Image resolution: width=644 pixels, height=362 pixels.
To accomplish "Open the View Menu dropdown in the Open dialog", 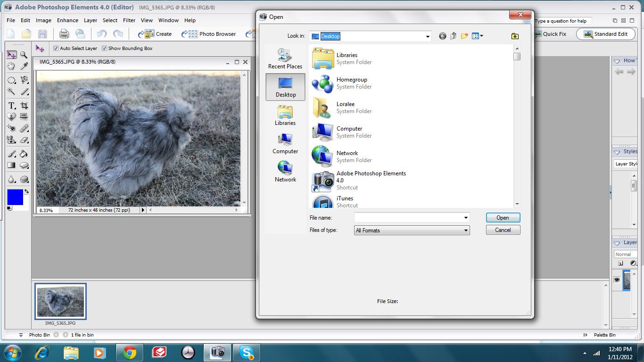I will point(478,36).
